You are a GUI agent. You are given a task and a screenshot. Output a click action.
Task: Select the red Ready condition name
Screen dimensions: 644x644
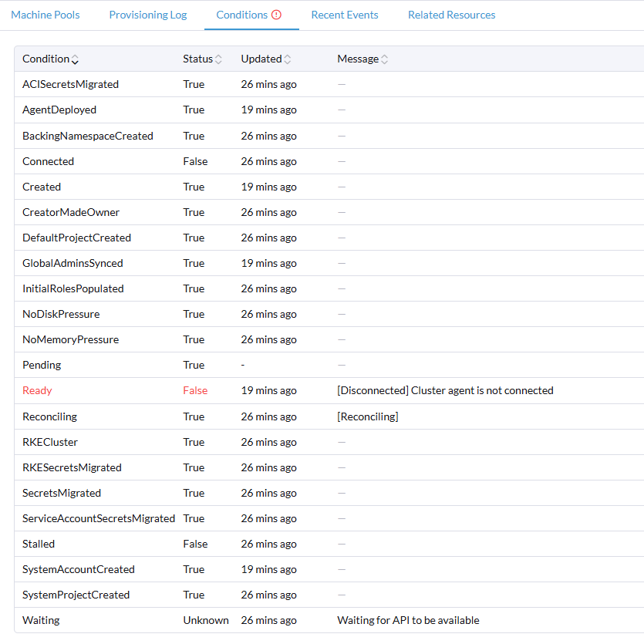click(x=37, y=390)
